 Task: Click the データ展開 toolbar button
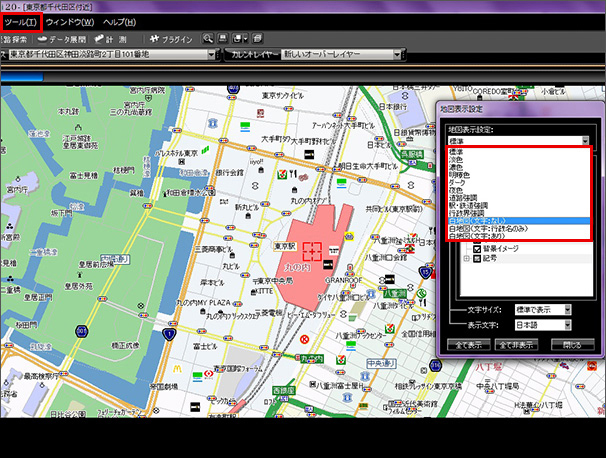pyautogui.click(x=63, y=39)
